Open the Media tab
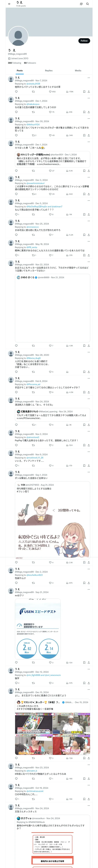 [x=78, y=71]
